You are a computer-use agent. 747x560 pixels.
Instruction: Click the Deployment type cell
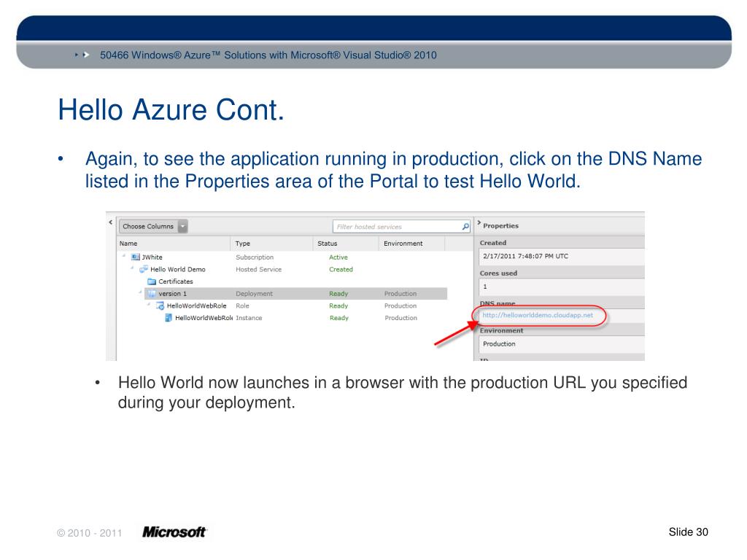click(254, 294)
